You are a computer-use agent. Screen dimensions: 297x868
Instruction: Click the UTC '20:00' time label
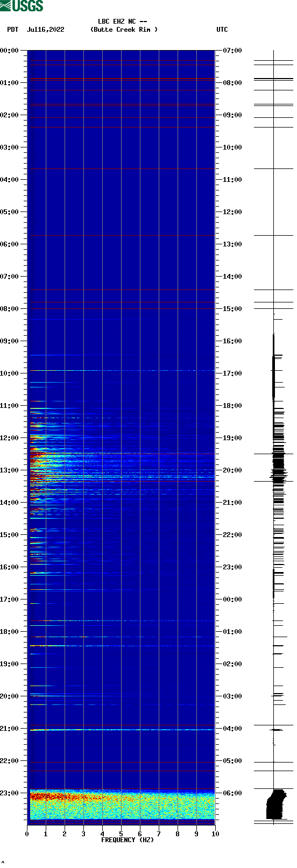click(x=232, y=470)
